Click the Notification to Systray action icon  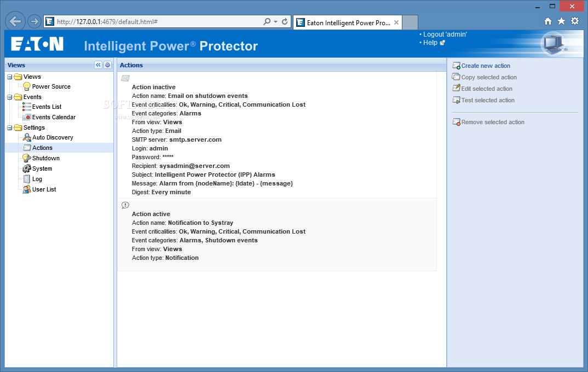point(125,205)
